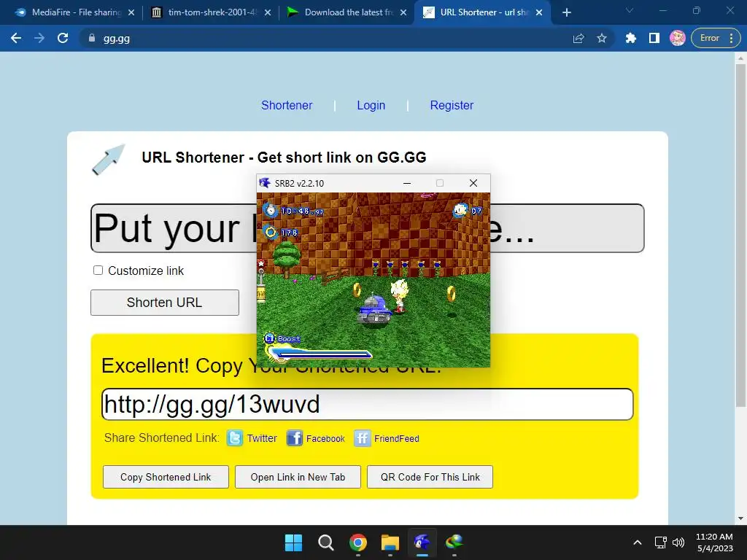Expand the hidden system tray icons
Image resolution: width=747 pixels, height=560 pixels.
tap(638, 542)
